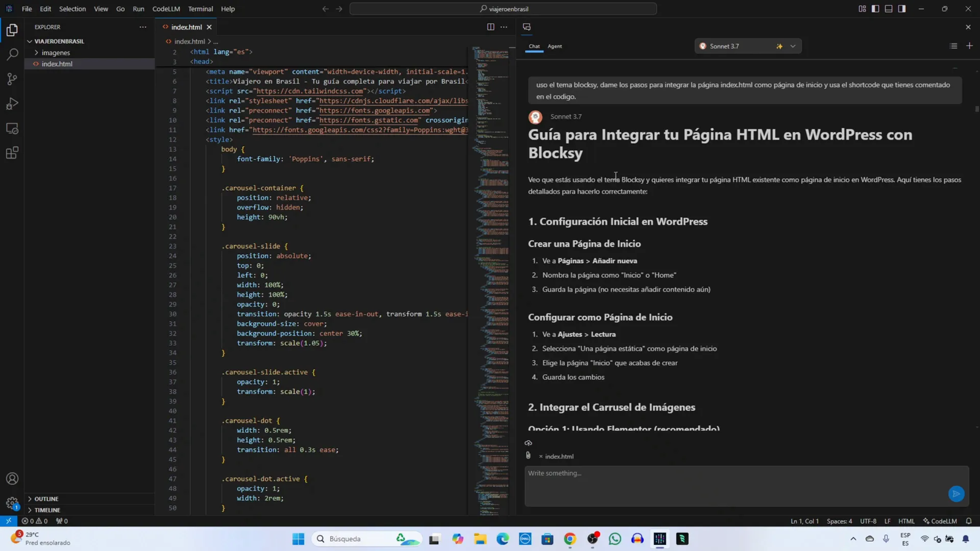Viewport: 980px width, 551px height.
Task: Click the Split Editor Right icon
Action: (x=491, y=27)
